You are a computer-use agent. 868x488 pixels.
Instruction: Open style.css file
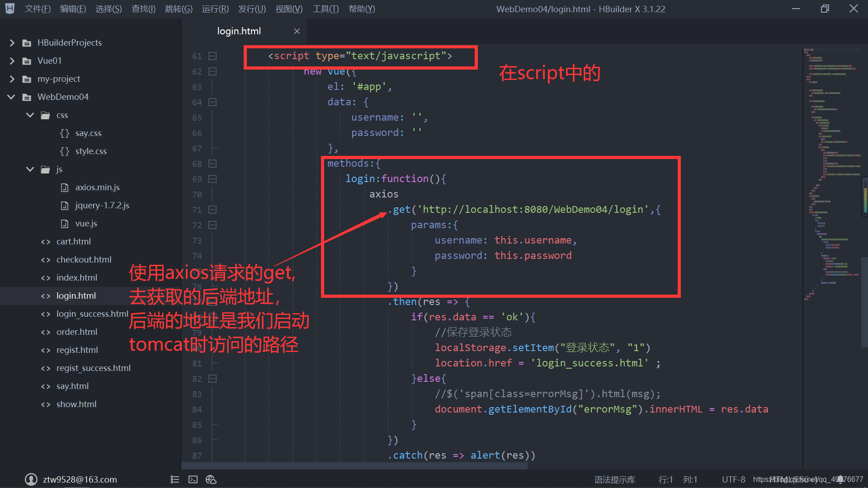click(91, 151)
